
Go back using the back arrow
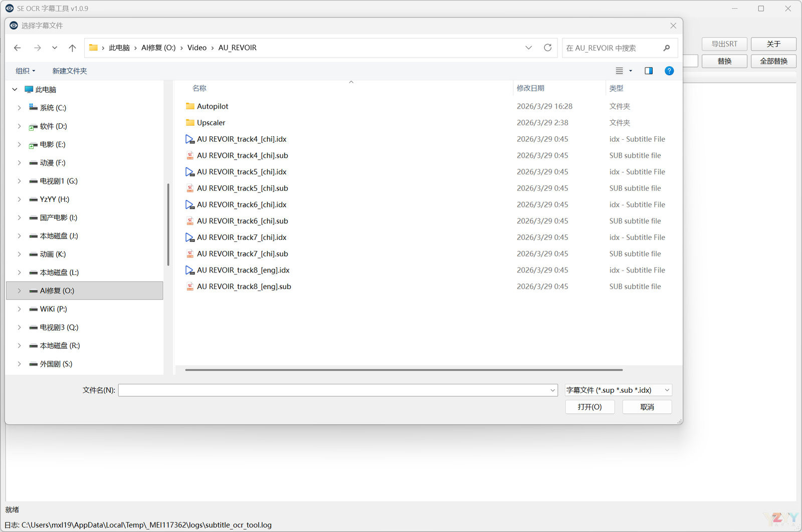(x=18, y=48)
